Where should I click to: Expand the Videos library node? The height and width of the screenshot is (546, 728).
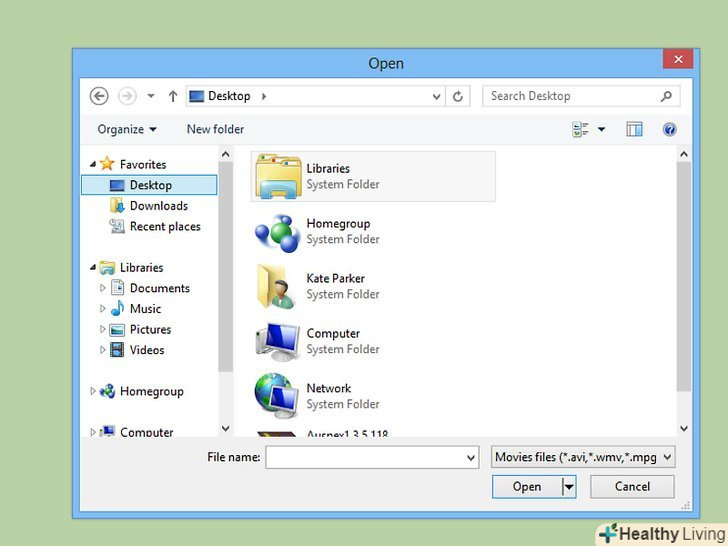[103, 350]
